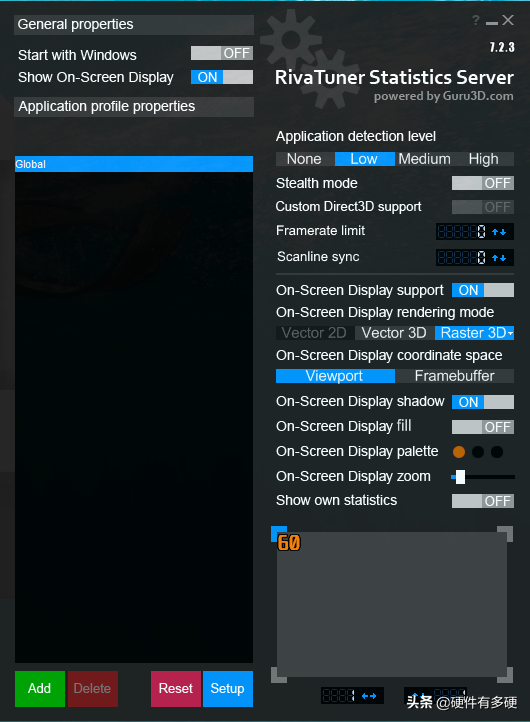Click the orange On-Screen Display palette swatch
Viewport: 530px width, 722px height.
pos(459,452)
